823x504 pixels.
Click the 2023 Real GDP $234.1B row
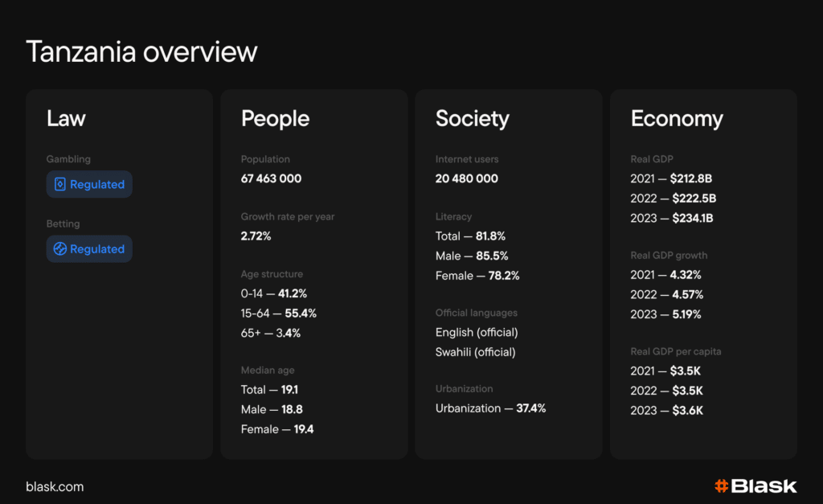[x=673, y=218]
